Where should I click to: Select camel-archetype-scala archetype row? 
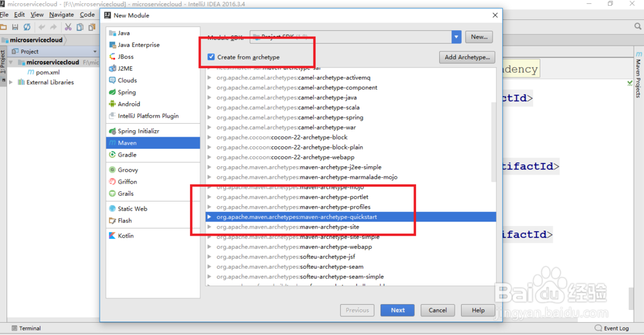[351, 108]
